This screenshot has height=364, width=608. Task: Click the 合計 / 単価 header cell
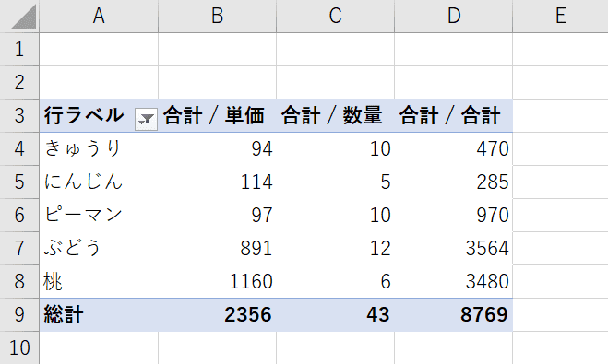click(217, 116)
